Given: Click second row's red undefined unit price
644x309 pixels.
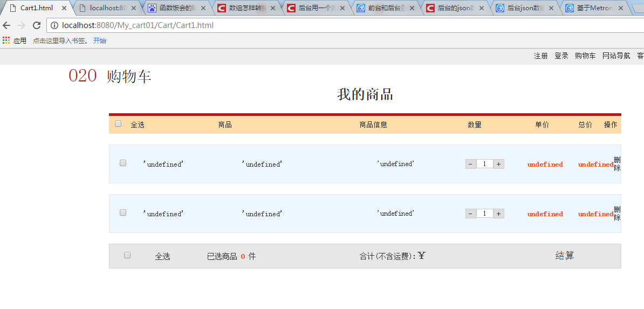Looking at the screenshot, I should [x=545, y=214].
